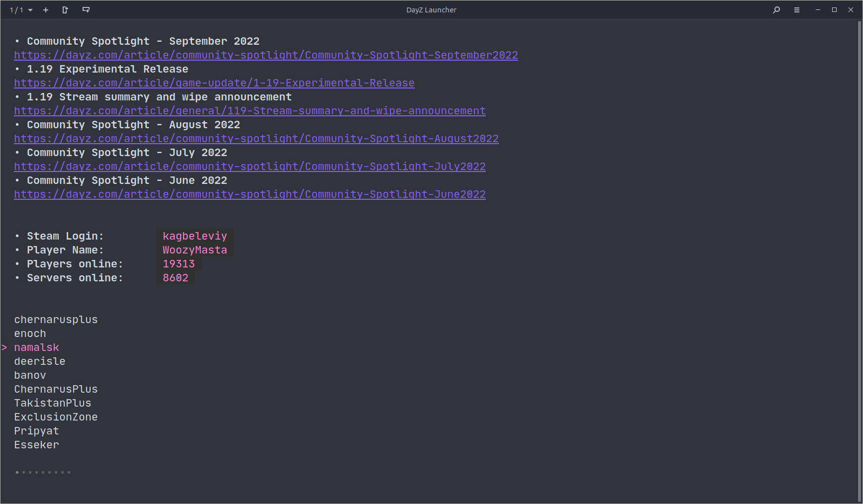Screen dimensions: 863x504
Task: Close the DayZ Launcher window
Action: coord(851,10)
